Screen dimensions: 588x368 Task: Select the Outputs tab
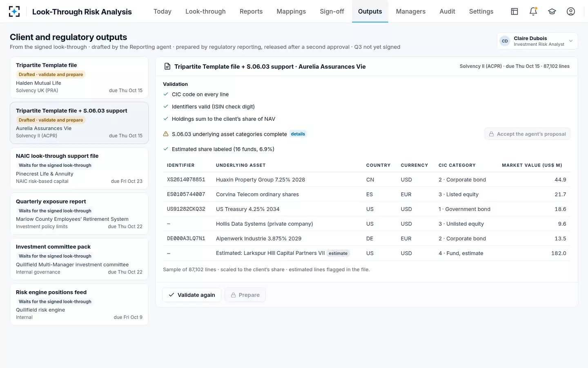pos(370,11)
